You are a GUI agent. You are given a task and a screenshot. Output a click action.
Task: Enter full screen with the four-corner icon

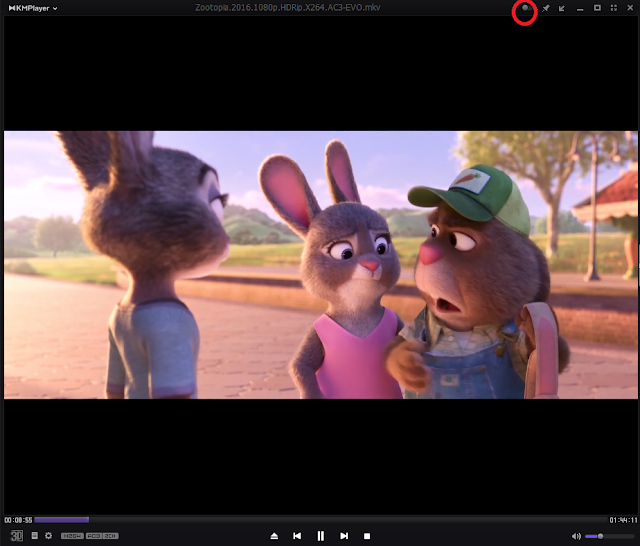pyautogui.click(x=613, y=8)
